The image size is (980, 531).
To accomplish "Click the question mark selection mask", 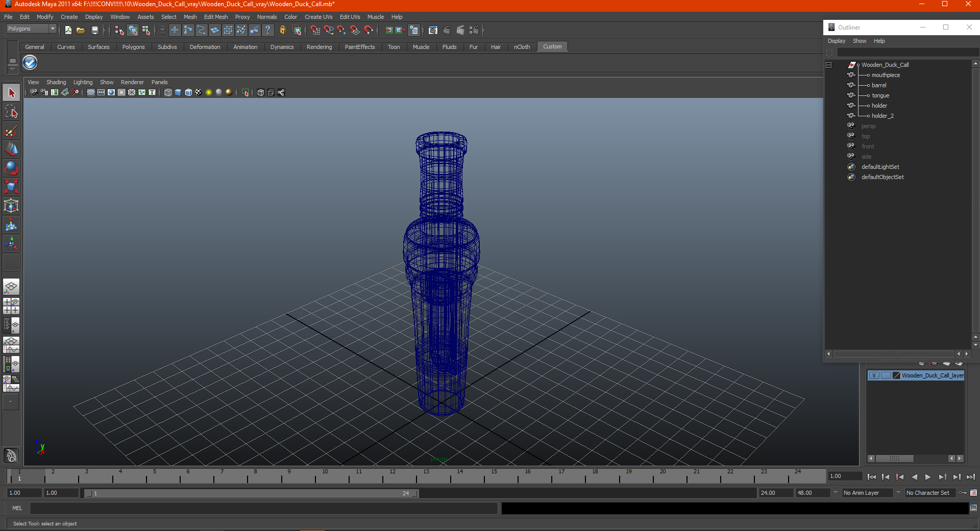I will point(267,31).
